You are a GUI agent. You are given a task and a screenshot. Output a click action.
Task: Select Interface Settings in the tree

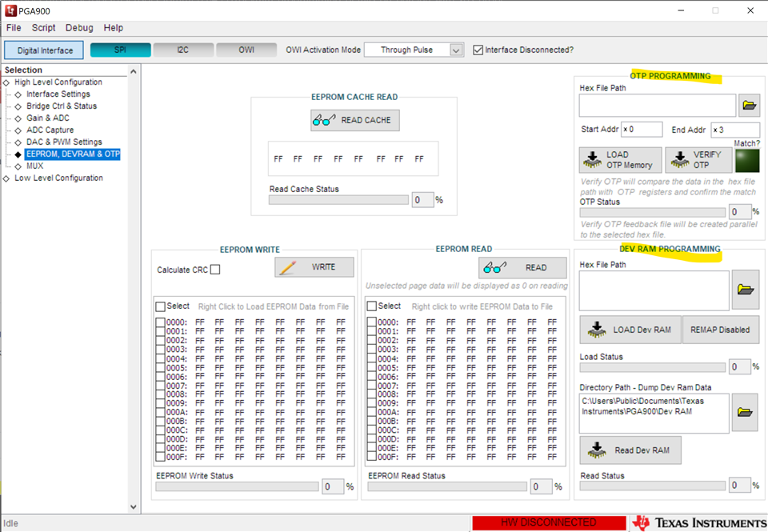pos(58,94)
